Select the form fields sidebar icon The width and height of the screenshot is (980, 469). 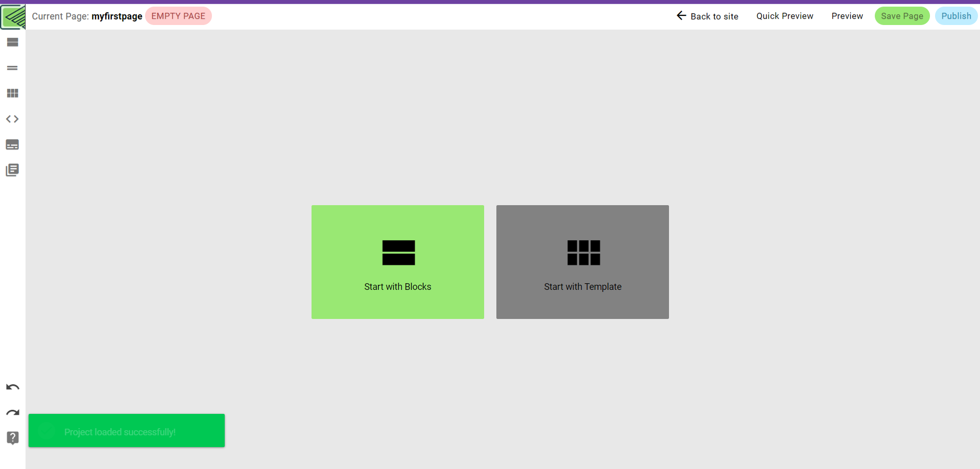click(x=12, y=144)
